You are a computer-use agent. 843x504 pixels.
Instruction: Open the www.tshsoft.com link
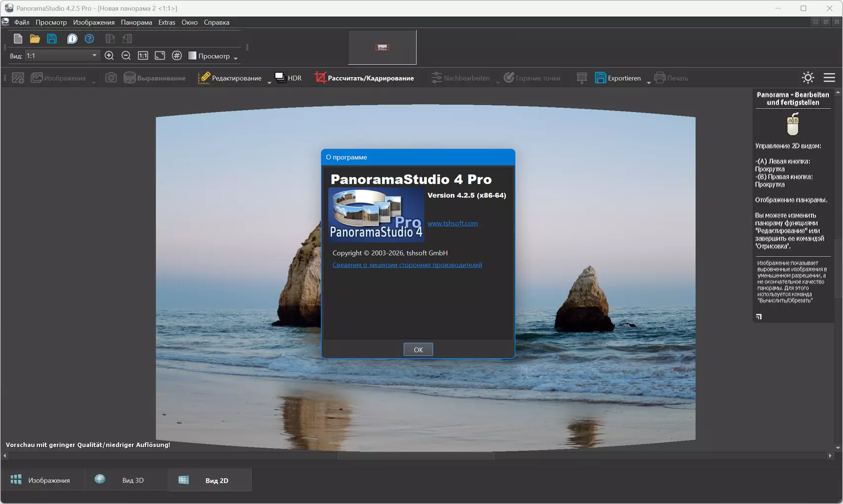tap(452, 223)
